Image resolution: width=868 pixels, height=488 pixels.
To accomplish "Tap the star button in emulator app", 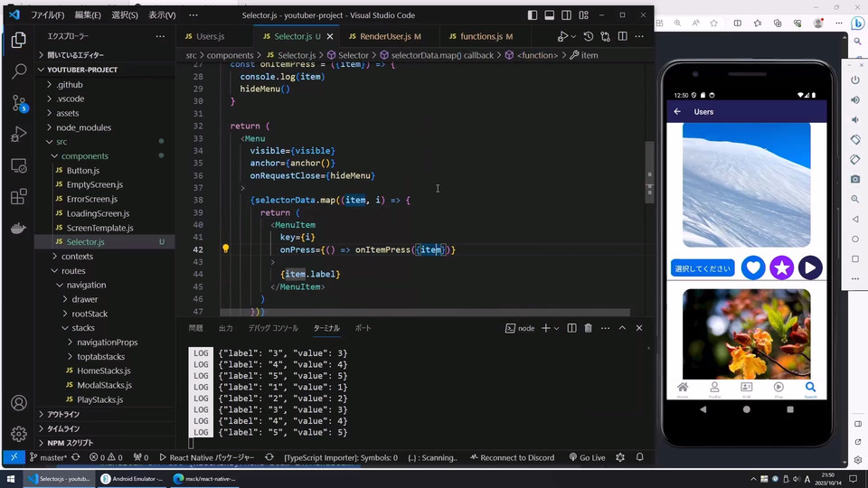I will point(781,267).
